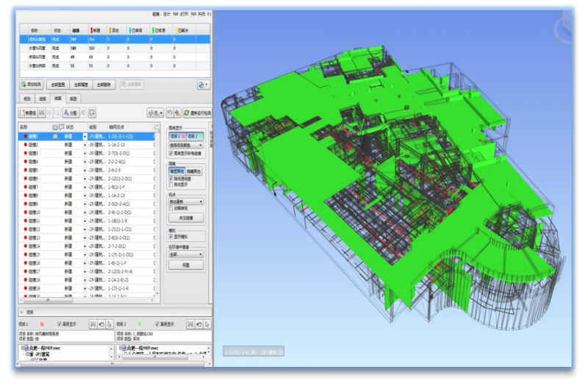Collapse the Items (项目) panel expander
The width and height of the screenshot is (588, 389).
[x=21, y=312]
